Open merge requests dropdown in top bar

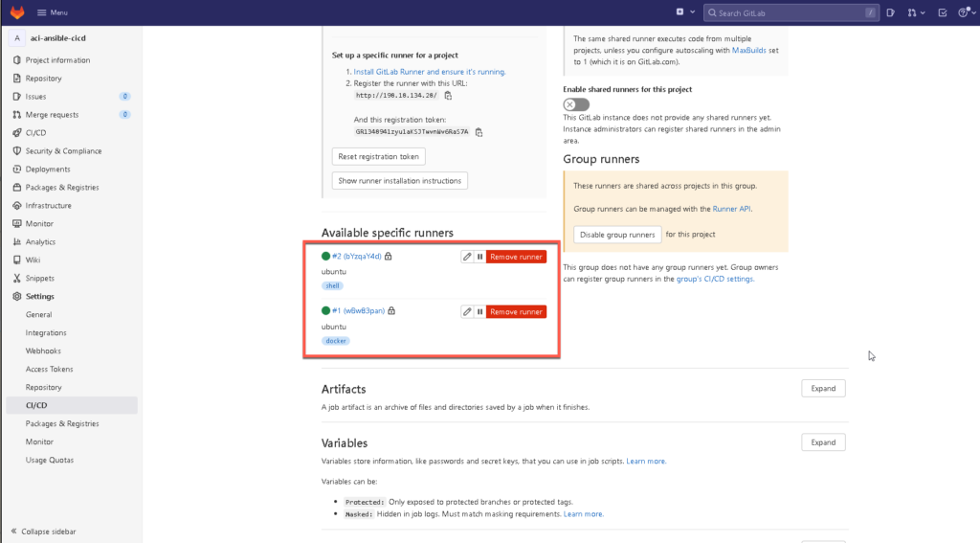pyautogui.click(x=916, y=12)
